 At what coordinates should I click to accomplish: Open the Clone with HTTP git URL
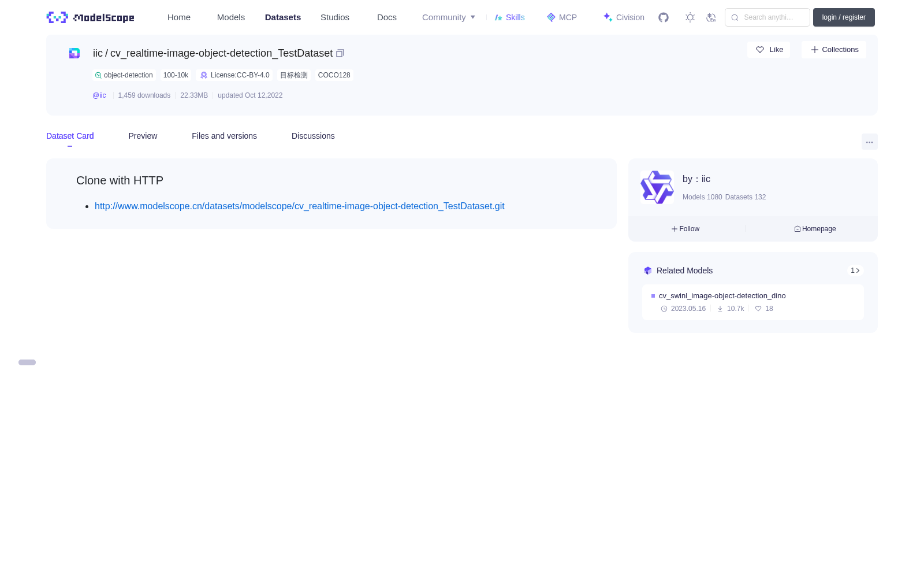(x=300, y=206)
